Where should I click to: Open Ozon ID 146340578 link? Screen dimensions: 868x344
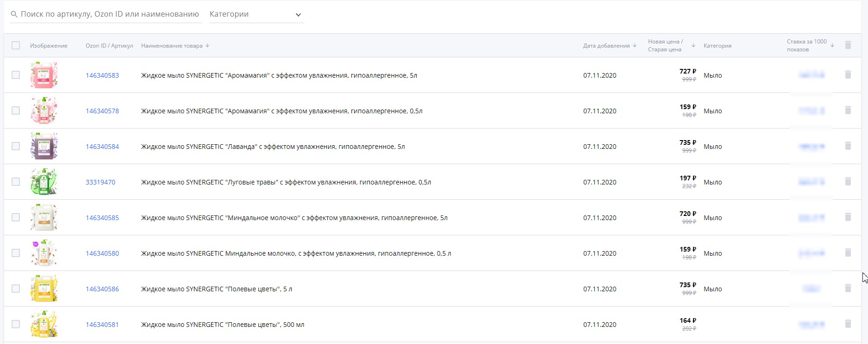pyautogui.click(x=102, y=111)
